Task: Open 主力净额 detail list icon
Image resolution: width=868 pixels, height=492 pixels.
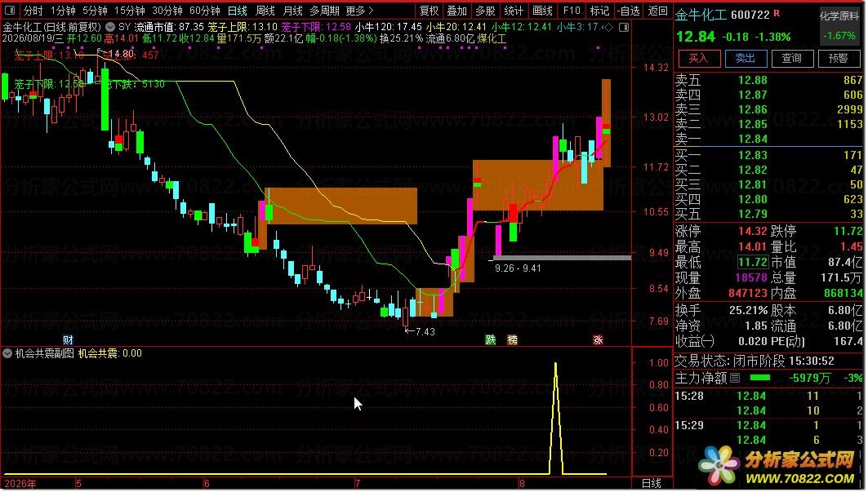Action: [x=735, y=378]
